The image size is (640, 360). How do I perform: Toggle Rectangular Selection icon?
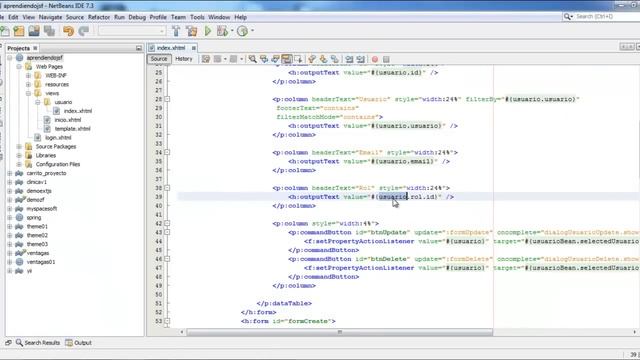[298, 59]
